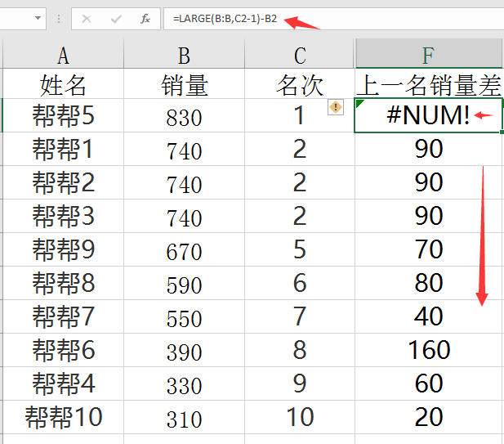Select sales cell 670

coord(184,249)
